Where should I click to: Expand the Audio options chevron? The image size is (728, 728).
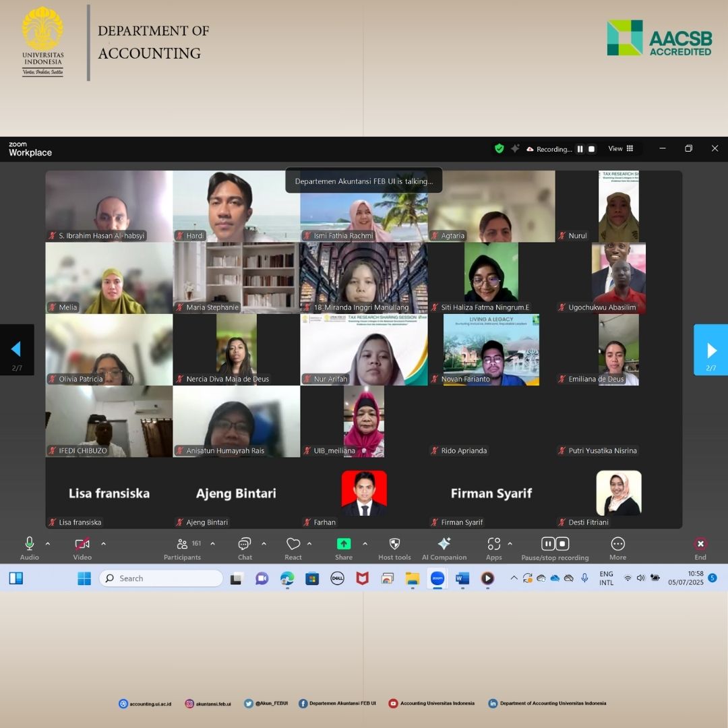(x=48, y=544)
